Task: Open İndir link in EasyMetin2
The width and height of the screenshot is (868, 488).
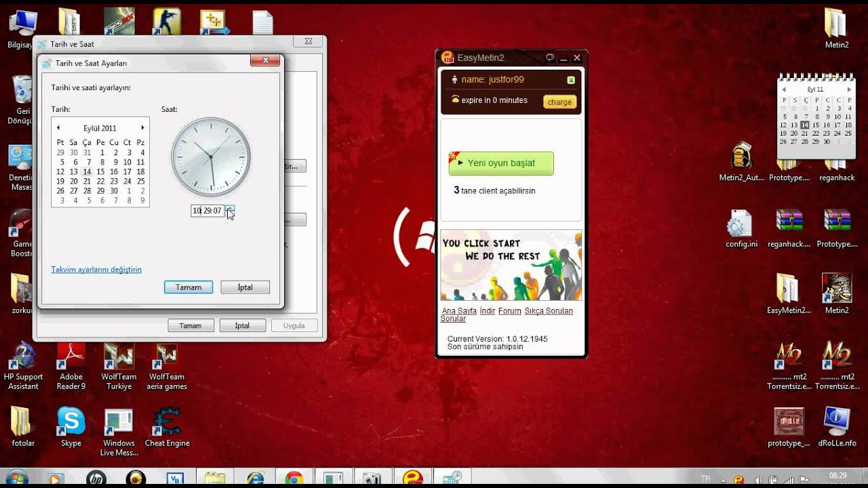Action: [x=488, y=311]
